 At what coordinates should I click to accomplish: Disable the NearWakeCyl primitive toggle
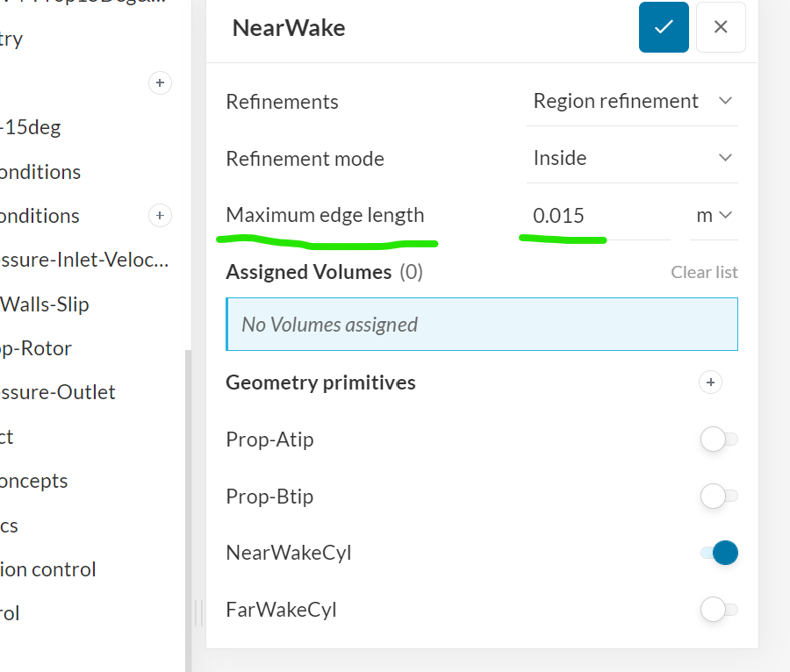(x=719, y=553)
